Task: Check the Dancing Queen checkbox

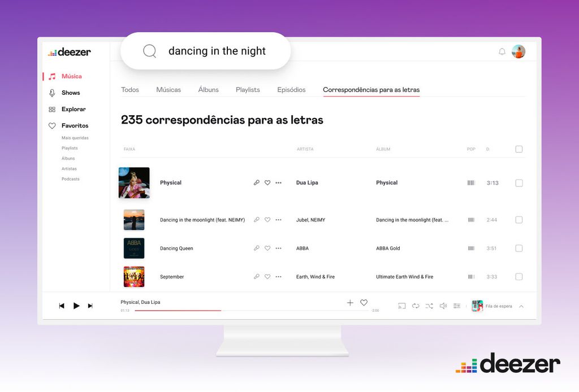Action: pos(519,248)
